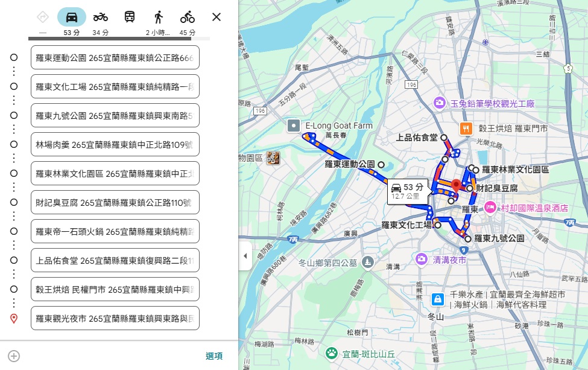Select the driving mode car icon
Image resolution: width=588 pixels, height=370 pixels.
click(71, 17)
